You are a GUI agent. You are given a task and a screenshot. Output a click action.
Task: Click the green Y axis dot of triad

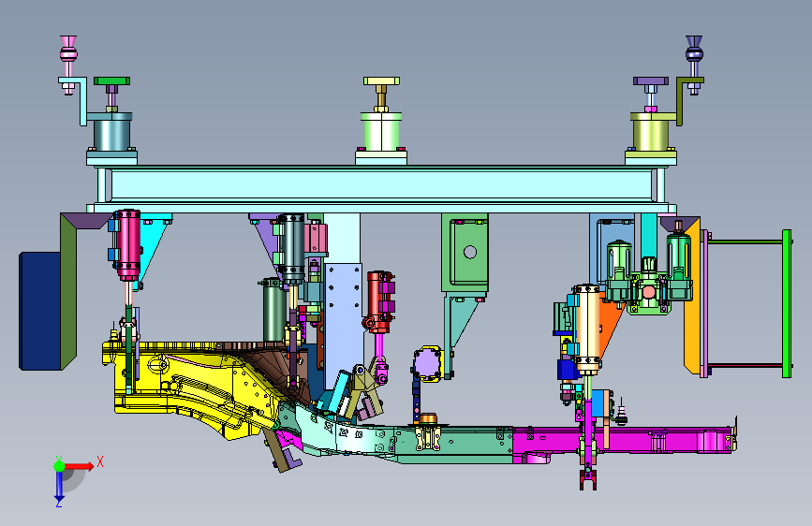59,466
